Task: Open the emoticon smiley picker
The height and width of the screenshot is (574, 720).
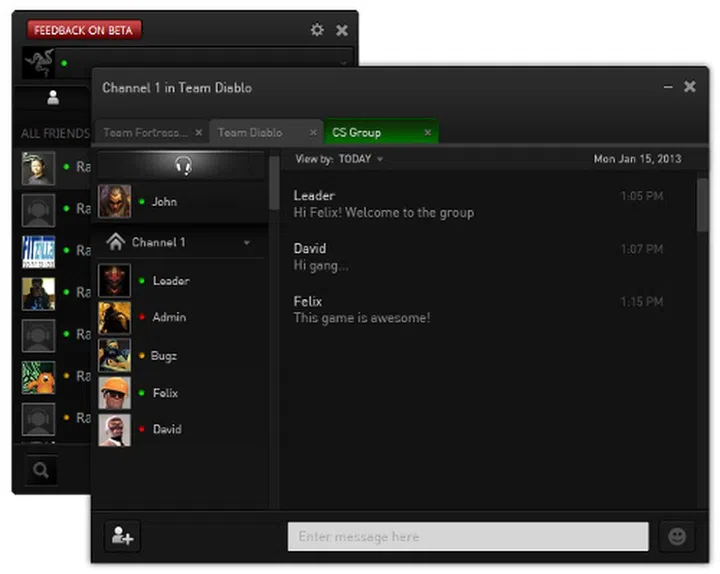Action: [677, 536]
